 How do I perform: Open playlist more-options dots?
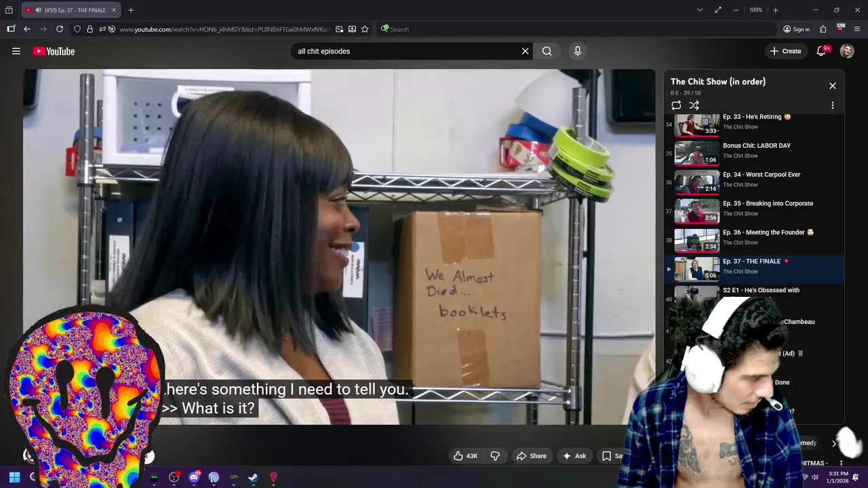pos(833,105)
